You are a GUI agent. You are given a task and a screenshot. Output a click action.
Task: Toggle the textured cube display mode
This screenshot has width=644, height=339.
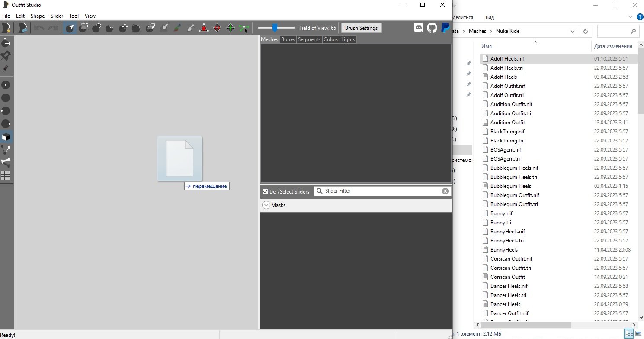pyautogui.click(x=6, y=137)
